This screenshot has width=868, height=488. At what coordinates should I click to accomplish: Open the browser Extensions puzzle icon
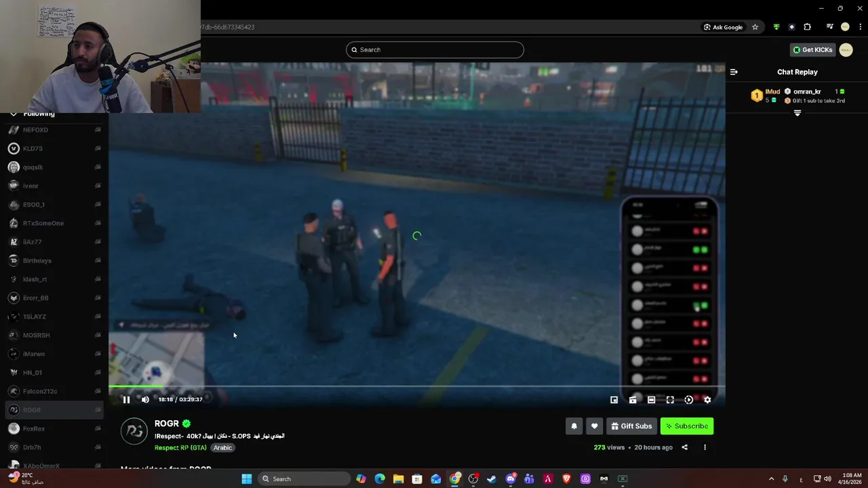coord(807,27)
